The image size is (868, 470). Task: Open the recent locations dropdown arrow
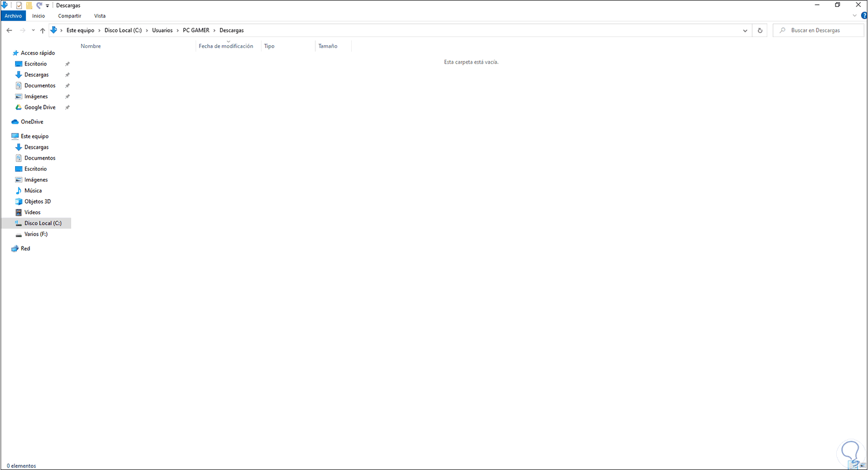33,30
